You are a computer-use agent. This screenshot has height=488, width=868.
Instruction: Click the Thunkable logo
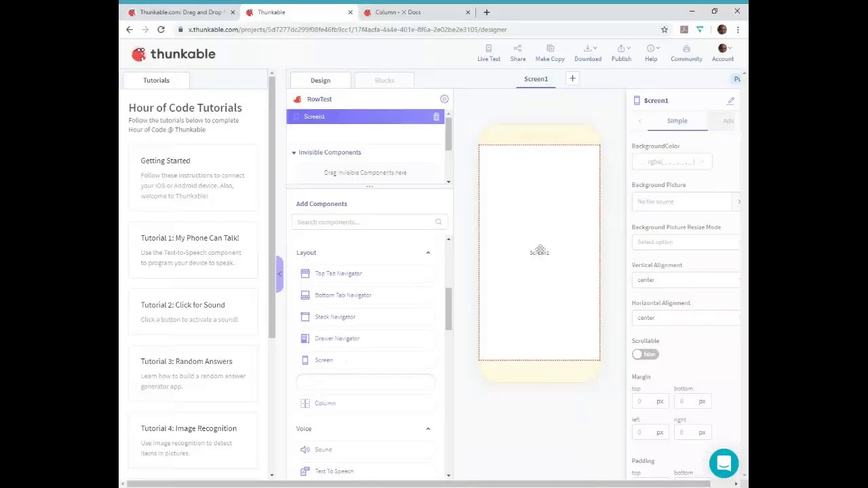tap(174, 54)
